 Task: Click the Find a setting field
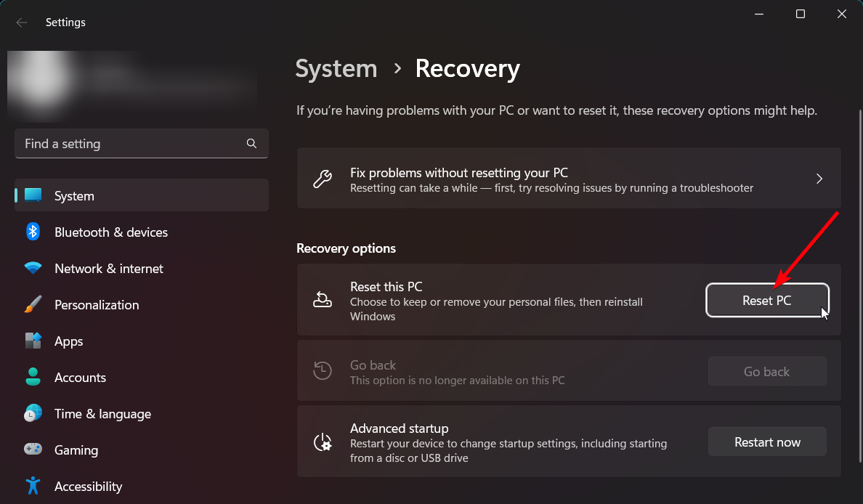pos(131,144)
